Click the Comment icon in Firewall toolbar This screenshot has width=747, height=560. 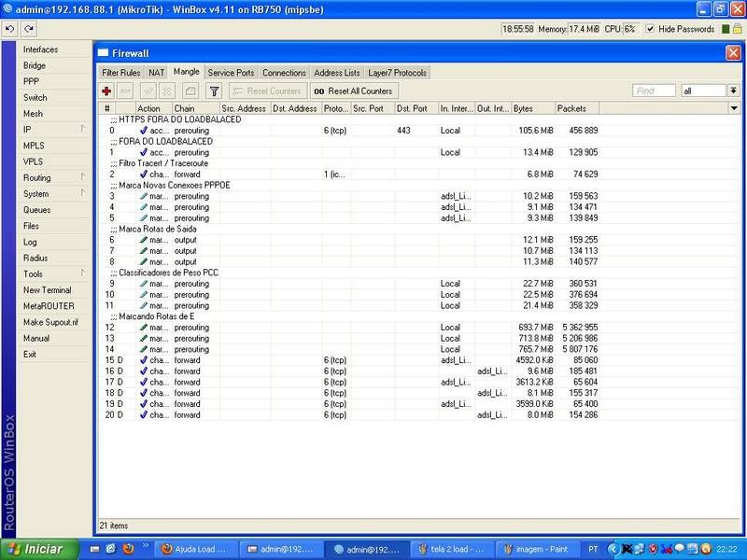pyautogui.click(x=190, y=91)
